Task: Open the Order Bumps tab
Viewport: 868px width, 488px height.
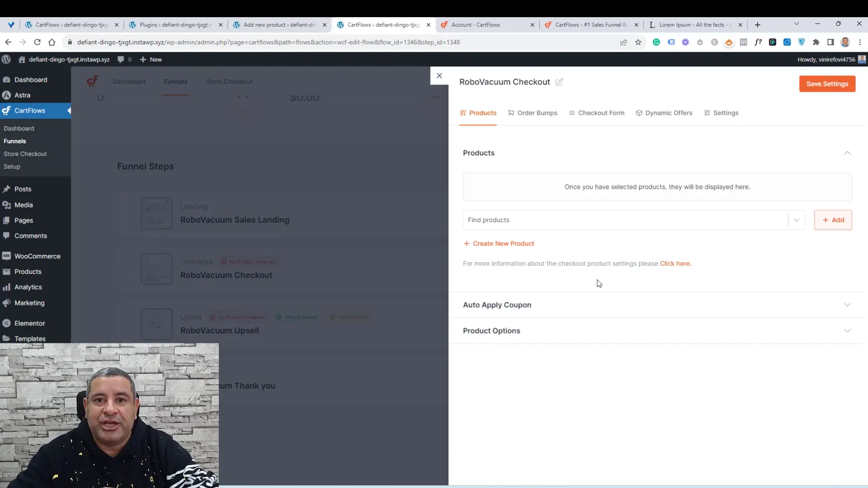Action: click(x=533, y=113)
